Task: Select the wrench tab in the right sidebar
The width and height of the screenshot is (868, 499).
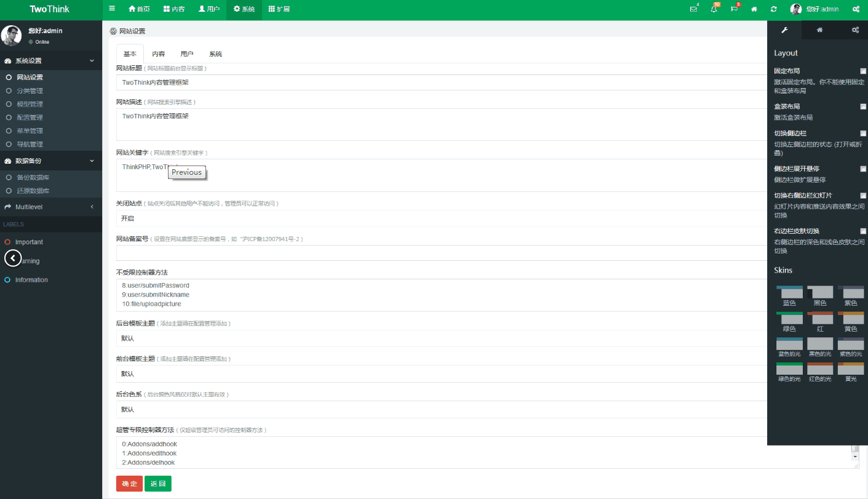Action: point(784,30)
